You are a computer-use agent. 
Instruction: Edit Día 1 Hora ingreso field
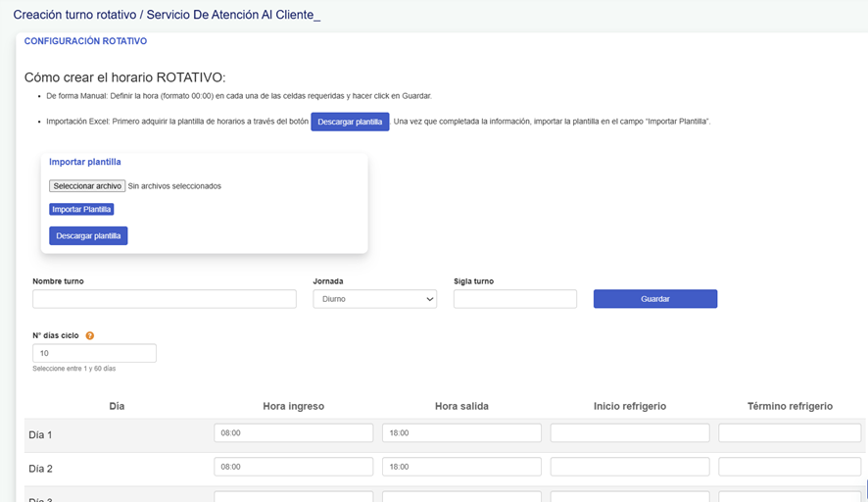coord(293,432)
